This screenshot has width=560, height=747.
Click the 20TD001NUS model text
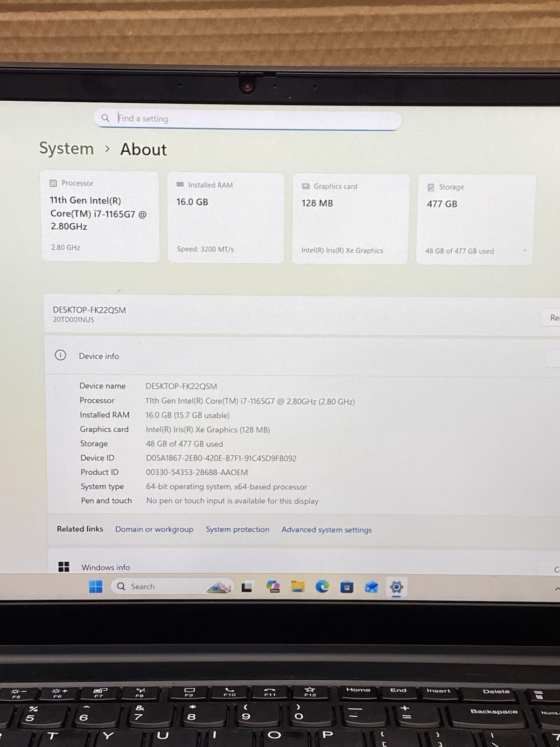(74, 320)
